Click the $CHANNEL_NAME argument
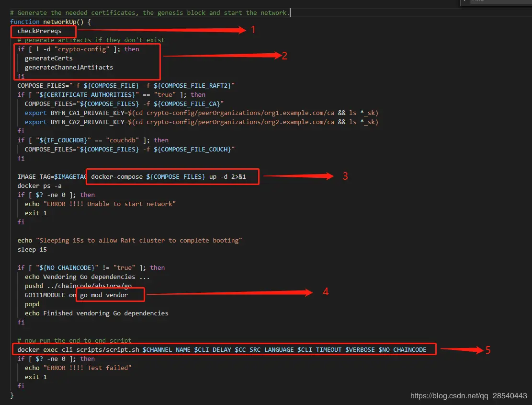This screenshot has width=532, height=405. click(166, 350)
